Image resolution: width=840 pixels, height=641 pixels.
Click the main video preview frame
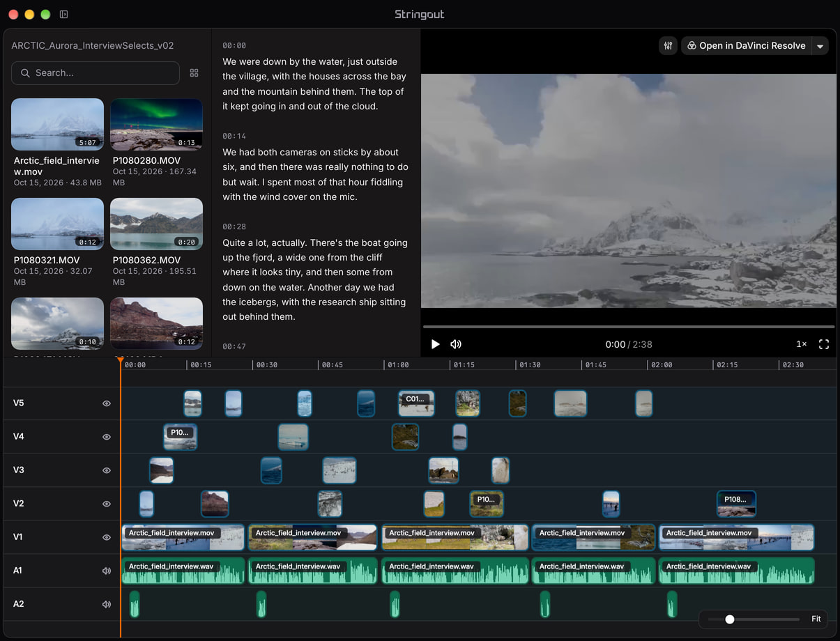point(629,191)
